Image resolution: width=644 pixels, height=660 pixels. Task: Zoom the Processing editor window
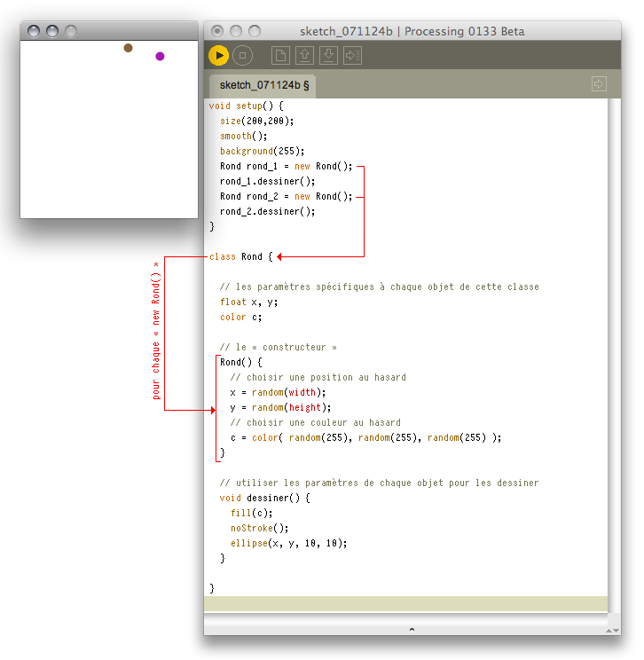click(x=255, y=31)
